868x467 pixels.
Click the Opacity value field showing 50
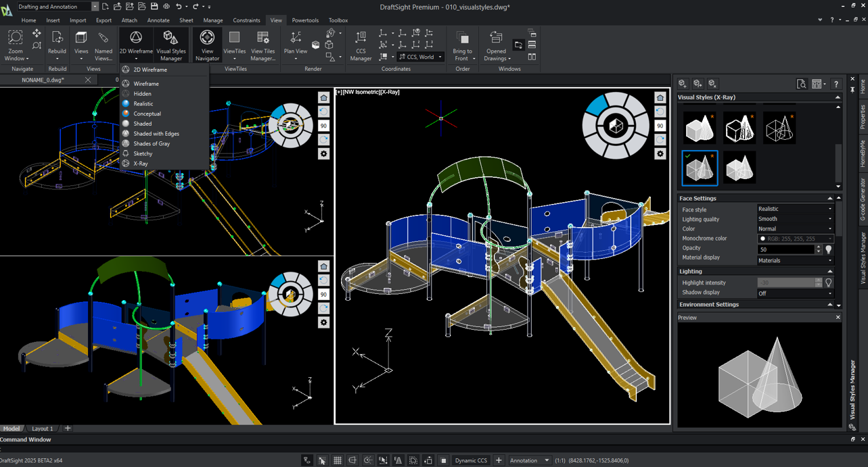[x=785, y=249]
